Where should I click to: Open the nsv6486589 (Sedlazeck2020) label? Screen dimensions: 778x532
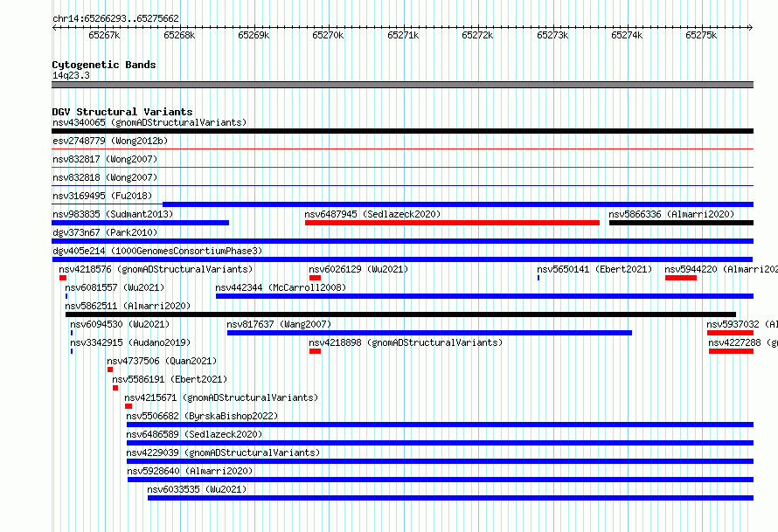point(194,434)
